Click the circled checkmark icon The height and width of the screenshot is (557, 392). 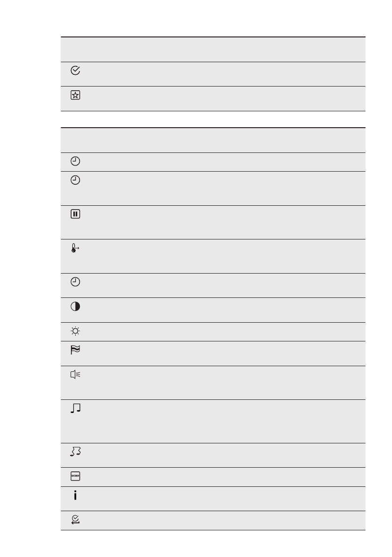point(75,71)
